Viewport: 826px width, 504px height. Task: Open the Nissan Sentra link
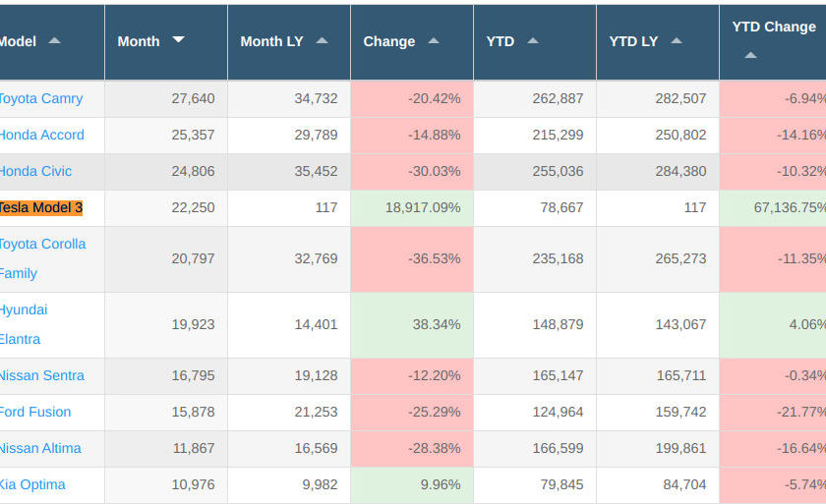pos(41,375)
